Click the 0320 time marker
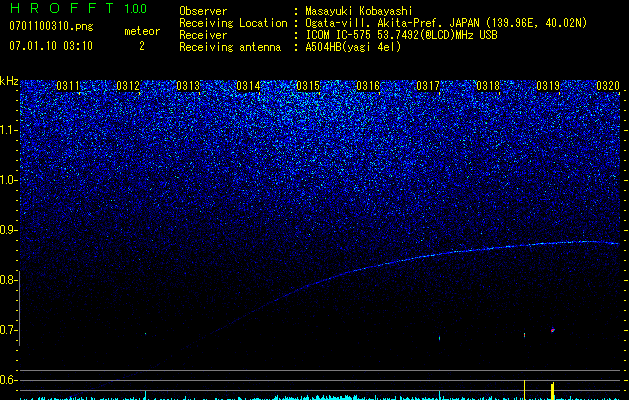This screenshot has width=629, height=400. pyautogui.click(x=608, y=86)
